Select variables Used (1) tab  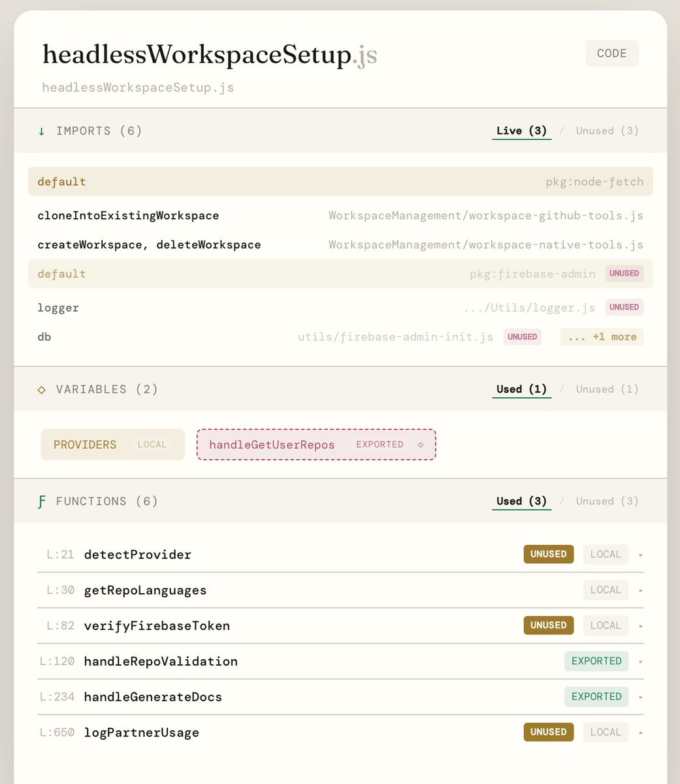[521, 389]
